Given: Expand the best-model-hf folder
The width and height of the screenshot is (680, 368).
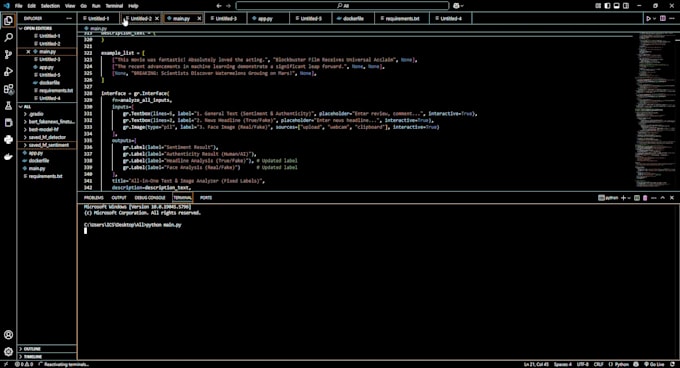Looking at the screenshot, I should point(47,130).
